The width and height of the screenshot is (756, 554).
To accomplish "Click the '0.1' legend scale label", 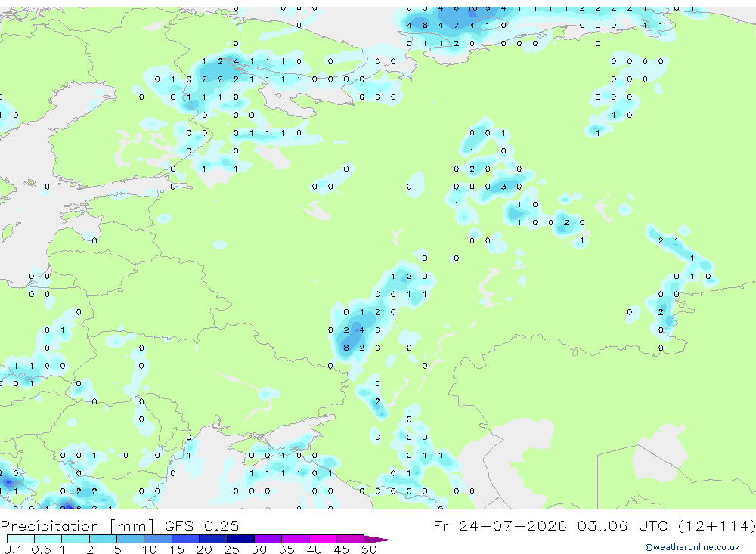I will 13,549.
